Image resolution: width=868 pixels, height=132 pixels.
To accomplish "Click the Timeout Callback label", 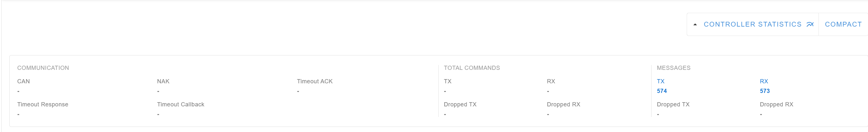I will coord(180,104).
